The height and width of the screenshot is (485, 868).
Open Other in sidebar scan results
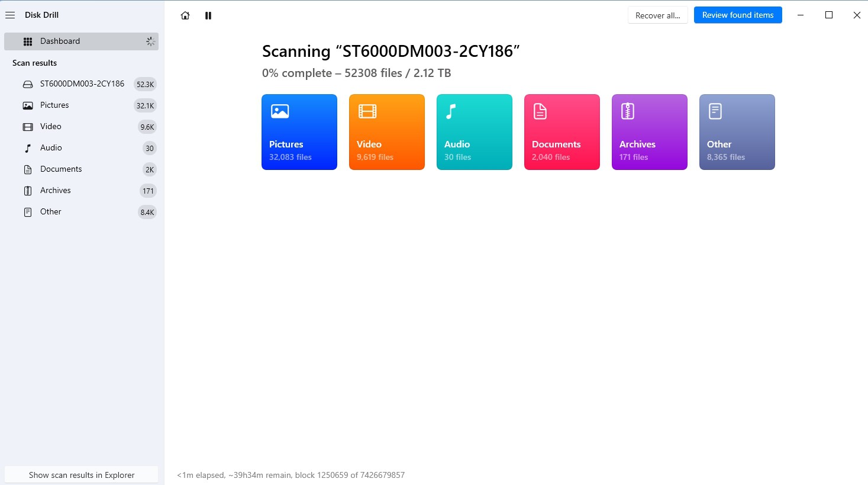click(82, 212)
